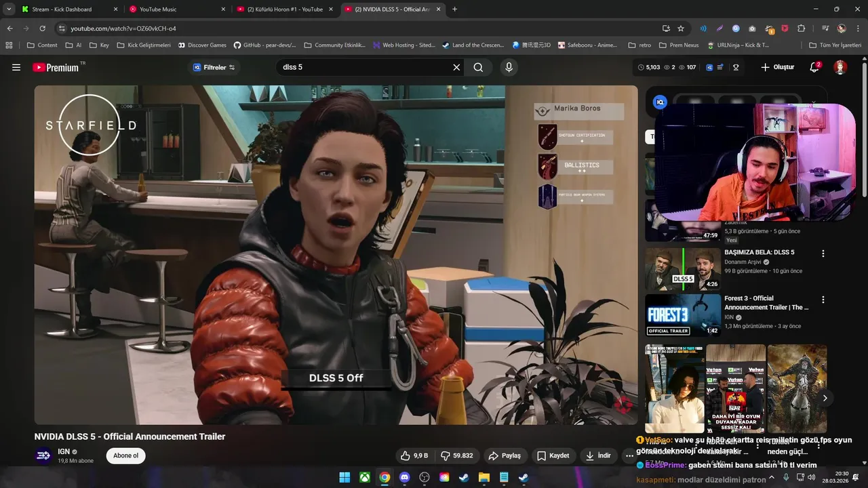This screenshot has width=868, height=488.
Task: Open the Discover Games bookmark
Action: (202, 45)
